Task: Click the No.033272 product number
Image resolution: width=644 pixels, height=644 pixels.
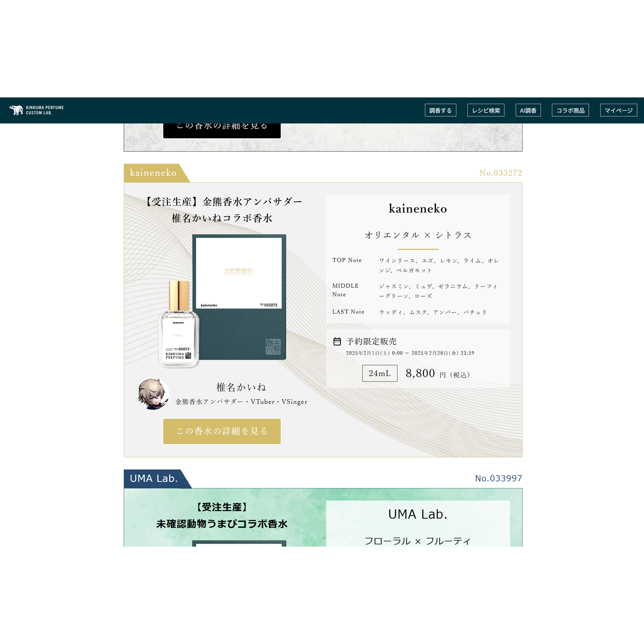Action: click(x=500, y=173)
